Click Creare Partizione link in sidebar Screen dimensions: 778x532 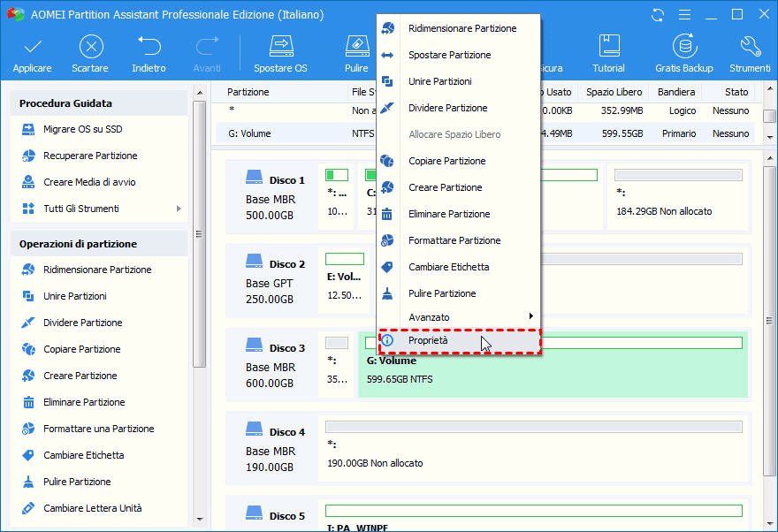pyautogui.click(x=80, y=376)
